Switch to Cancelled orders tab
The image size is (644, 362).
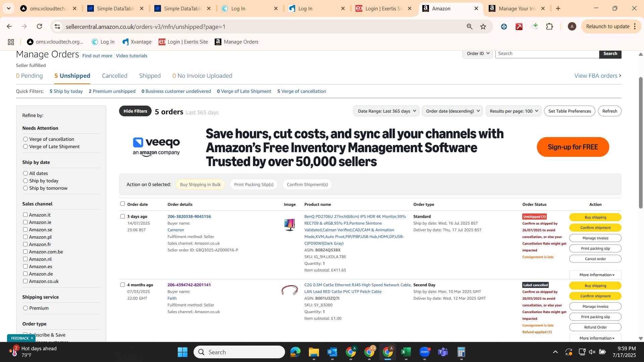[115, 76]
